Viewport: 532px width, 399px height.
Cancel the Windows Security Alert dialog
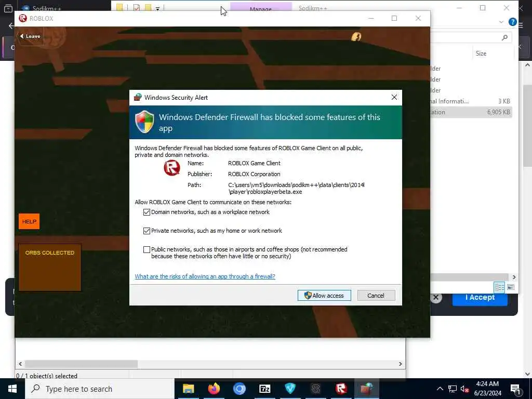376,296
